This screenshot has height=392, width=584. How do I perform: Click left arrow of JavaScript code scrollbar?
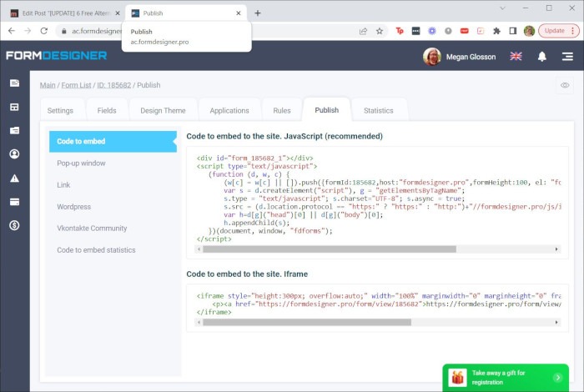click(199, 249)
